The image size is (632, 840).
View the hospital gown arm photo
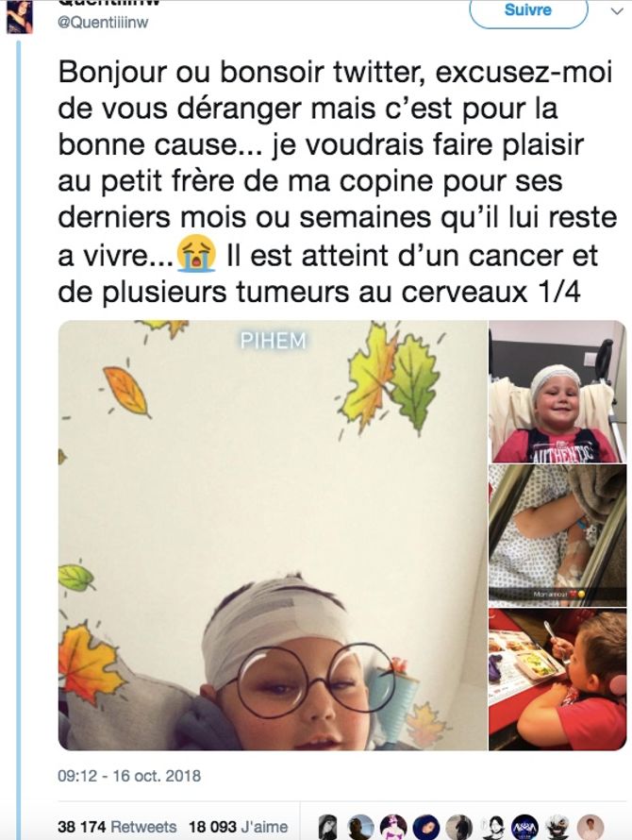(x=557, y=535)
